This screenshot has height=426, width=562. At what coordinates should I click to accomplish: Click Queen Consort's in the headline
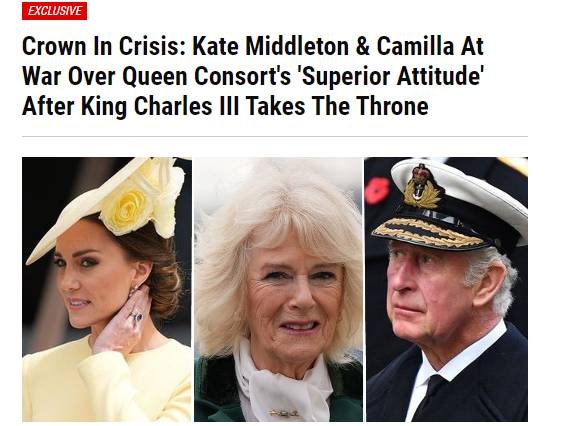(x=206, y=77)
